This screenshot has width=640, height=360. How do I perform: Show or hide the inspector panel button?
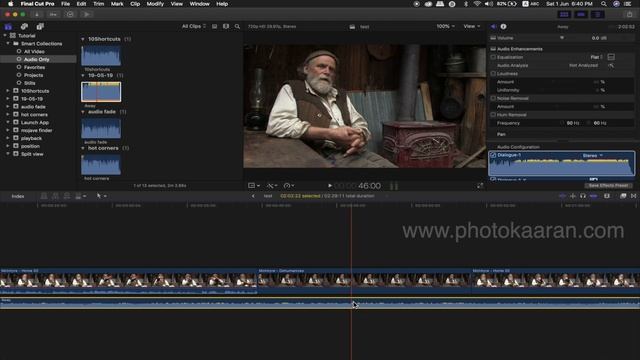click(598, 14)
